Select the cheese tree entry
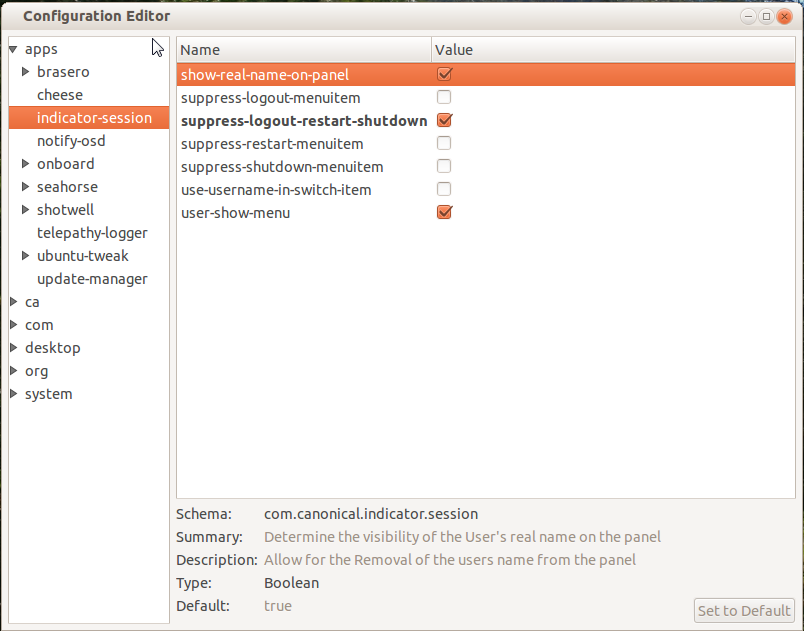The width and height of the screenshot is (804, 631). coord(60,95)
